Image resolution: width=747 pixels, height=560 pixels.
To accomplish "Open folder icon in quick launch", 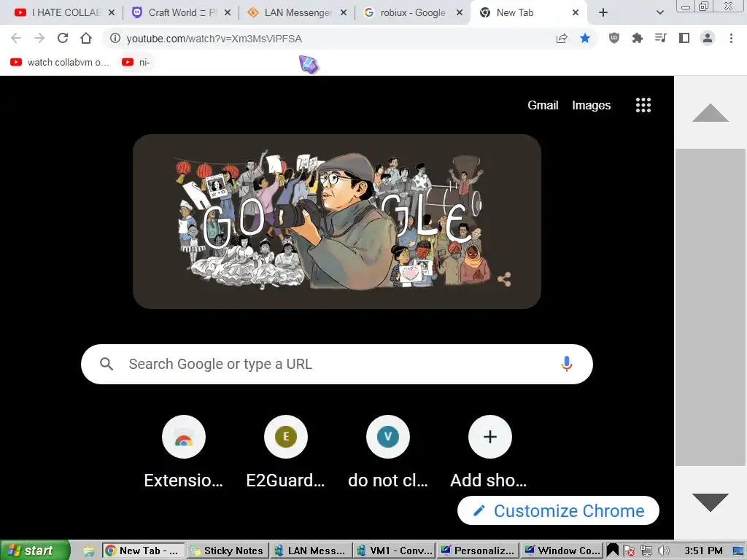I will [88, 551].
